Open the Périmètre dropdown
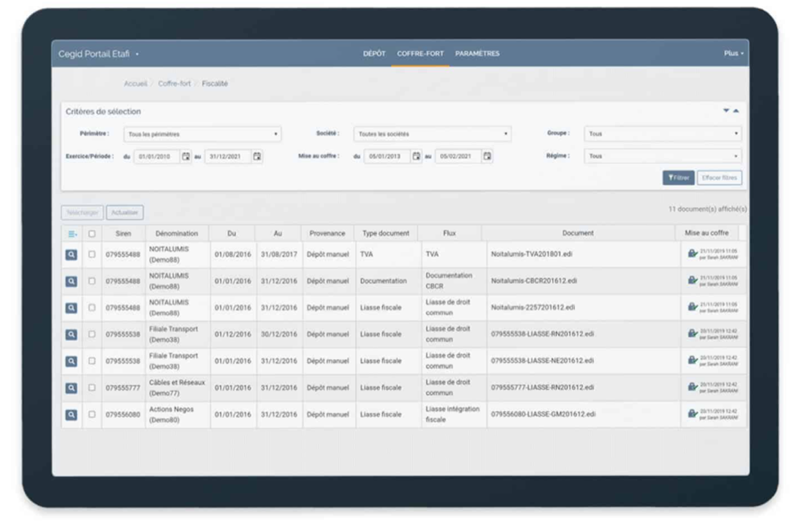This screenshot has height=524, width=812. point(202,134)
